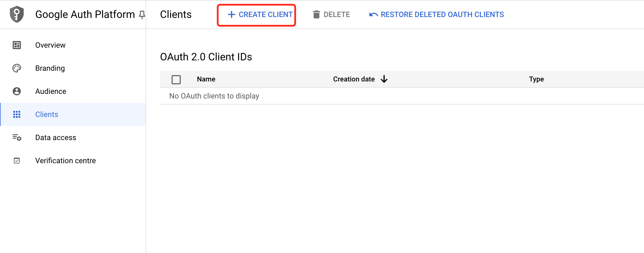The width and height of the screenshot is (644, 253).
Task: Tick the select-all checkbox in table header
Action: pos(176,79)
